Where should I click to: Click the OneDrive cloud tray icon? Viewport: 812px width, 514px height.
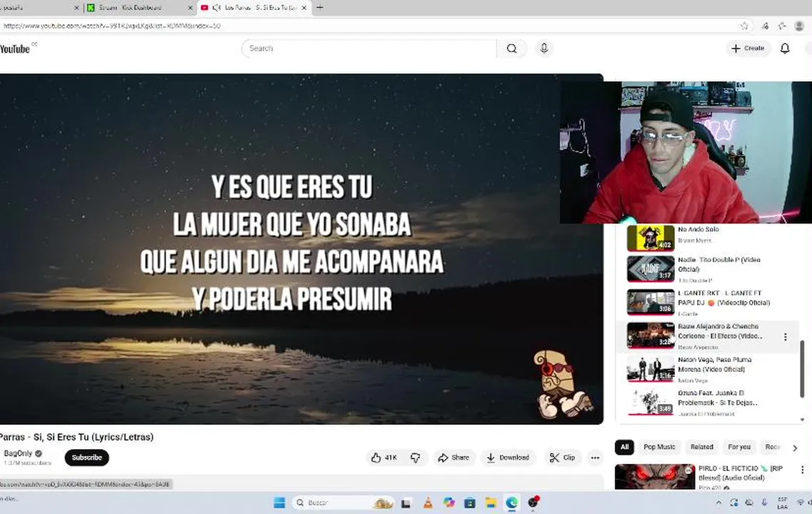click(749, 503)
